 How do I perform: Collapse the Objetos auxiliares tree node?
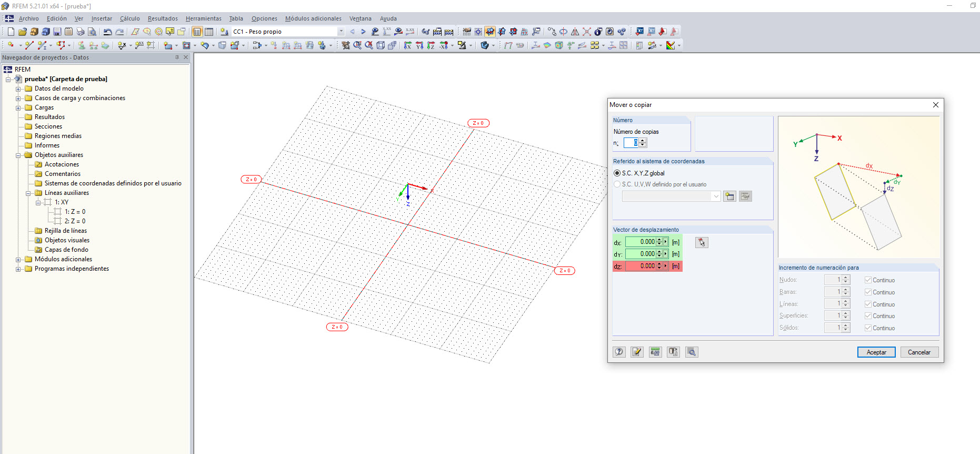click(18, 155)
